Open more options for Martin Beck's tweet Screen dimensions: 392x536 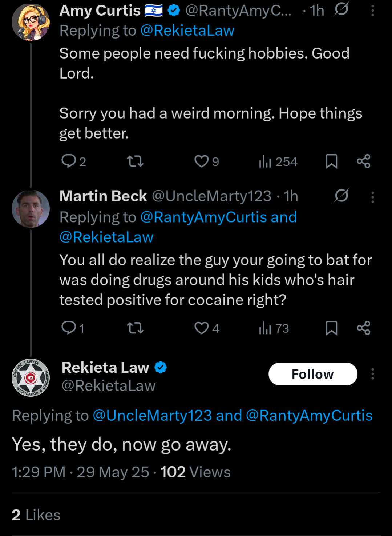[372, 197]
